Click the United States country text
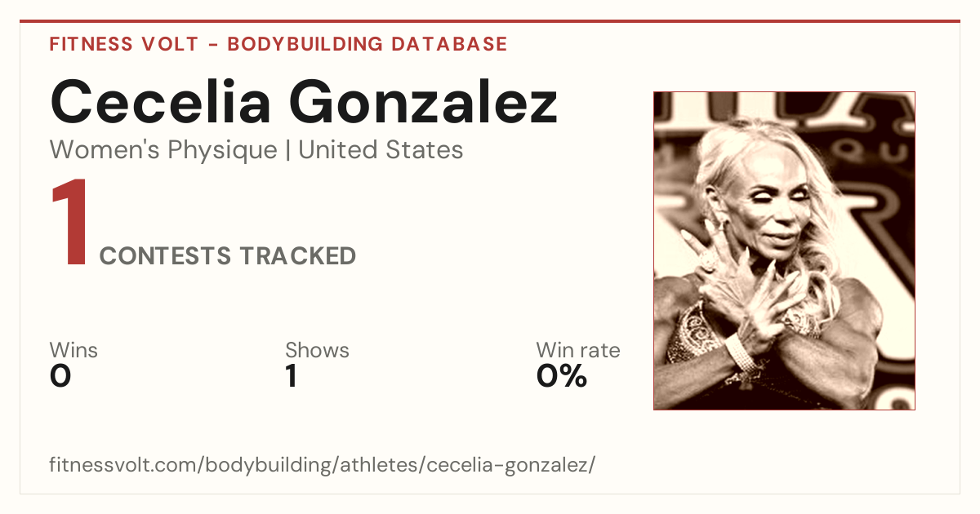Screen dimensions: 980x514 tap(381, 150)
